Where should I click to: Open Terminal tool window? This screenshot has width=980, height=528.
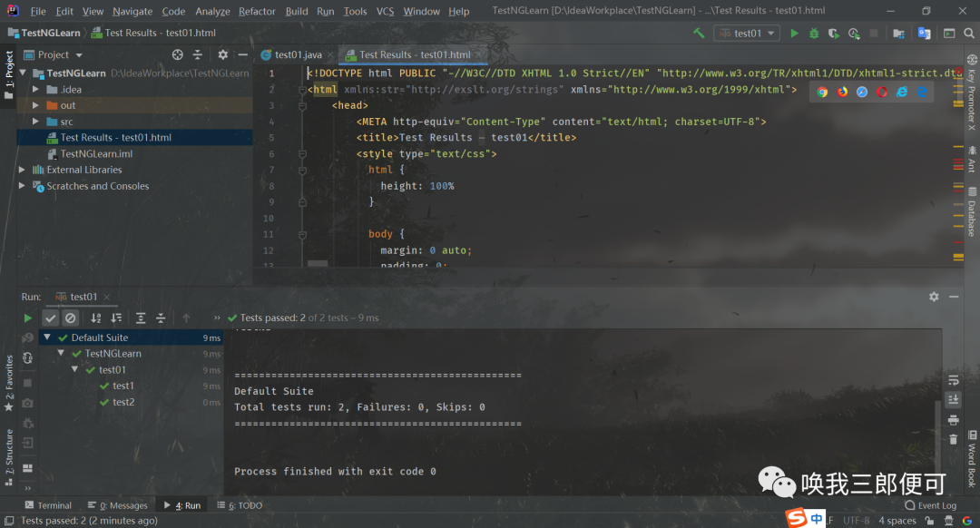tap(48, 505)
